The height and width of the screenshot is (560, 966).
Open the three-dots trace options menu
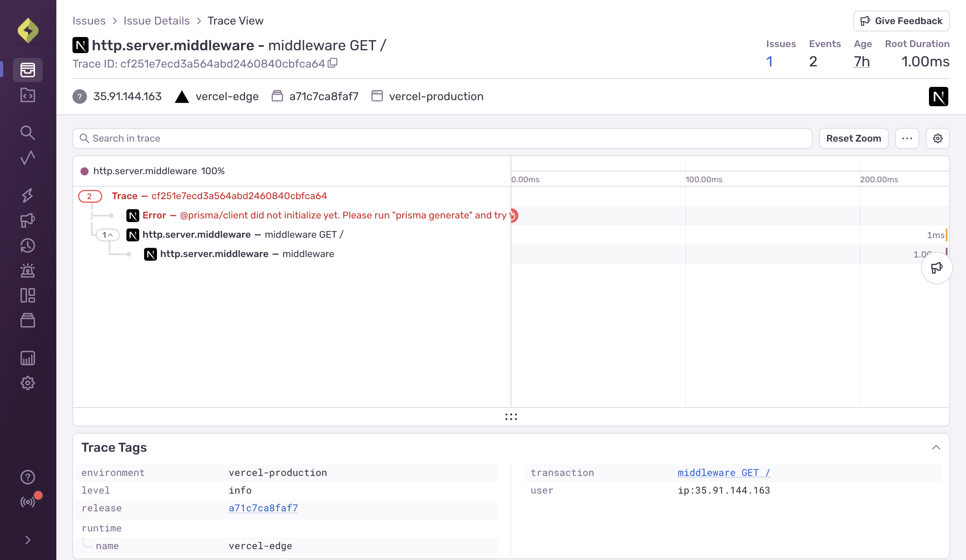click(907, 138)
